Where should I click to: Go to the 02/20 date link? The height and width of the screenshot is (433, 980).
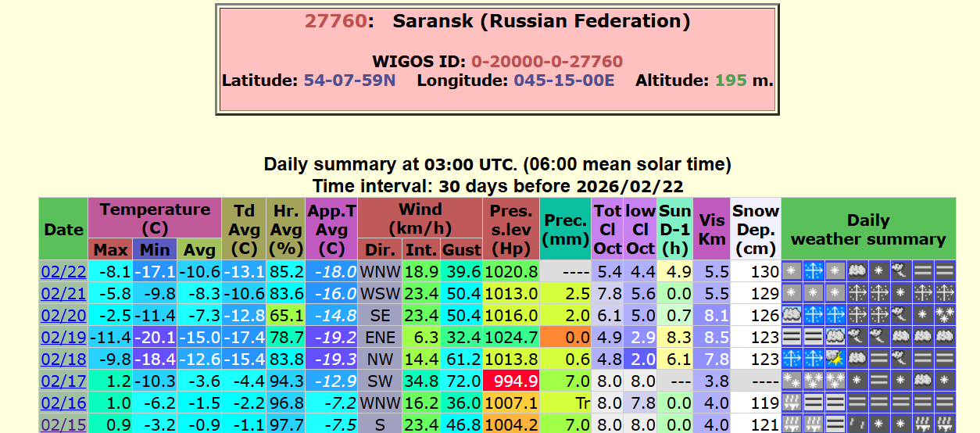63,316
